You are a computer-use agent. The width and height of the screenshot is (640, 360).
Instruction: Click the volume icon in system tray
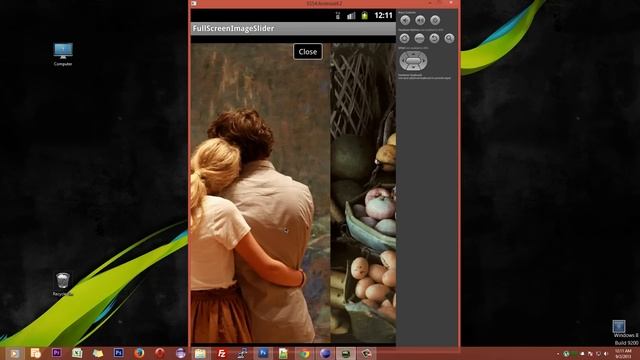[x=606, y=354]
